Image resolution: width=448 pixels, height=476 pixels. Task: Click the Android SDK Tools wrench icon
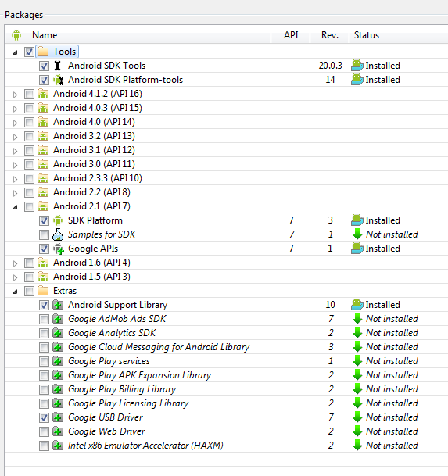[x=57, y=66]
